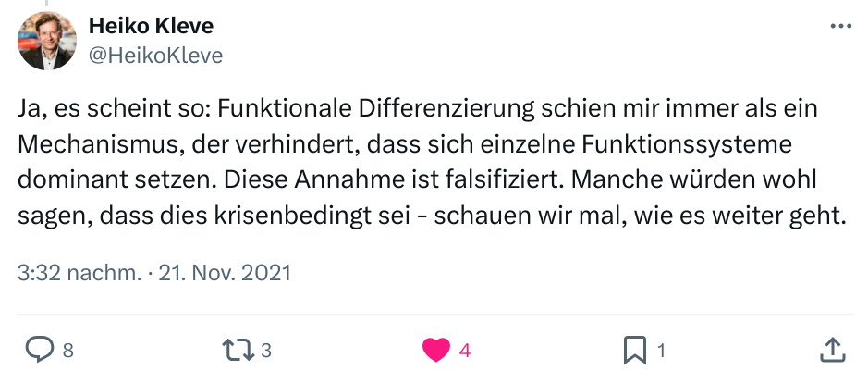Click the retweet count of 3
Viewport: 868px width, 383px height.
[265, 351]
